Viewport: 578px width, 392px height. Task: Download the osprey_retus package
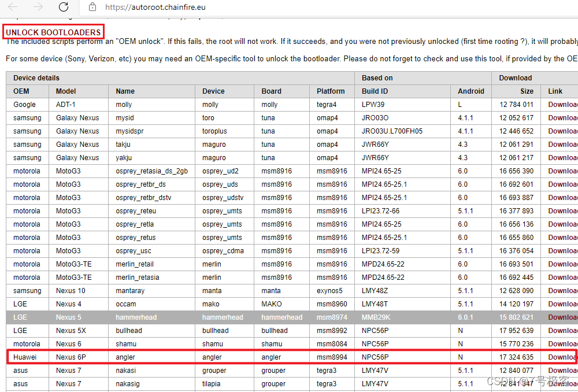(563, 237)
